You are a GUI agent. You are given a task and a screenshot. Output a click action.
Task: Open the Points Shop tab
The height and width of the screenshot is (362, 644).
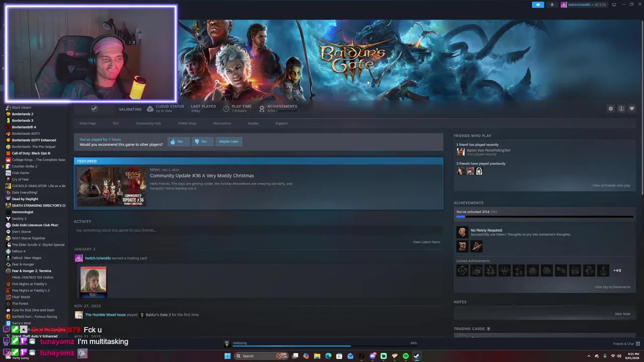click(x=187, y=123)
